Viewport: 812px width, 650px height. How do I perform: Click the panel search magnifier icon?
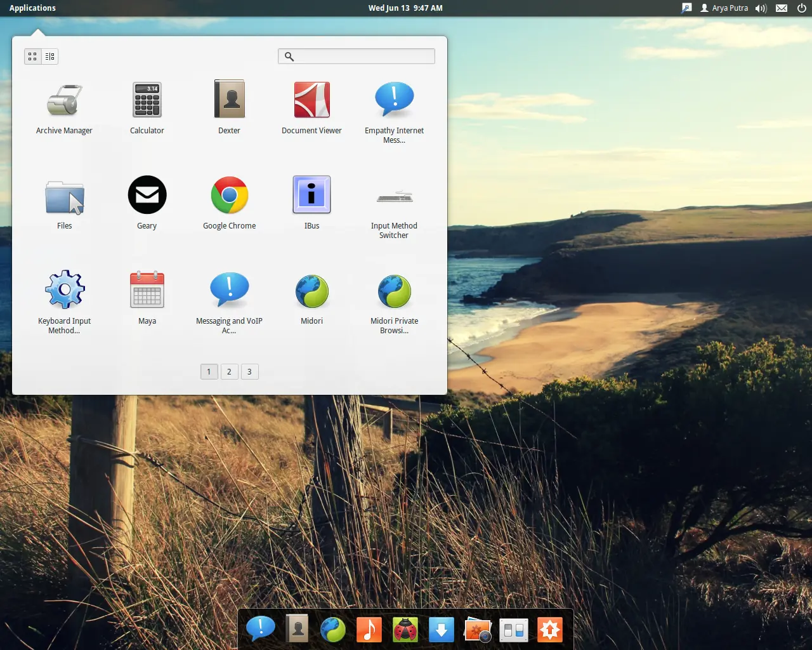[686, 8]
